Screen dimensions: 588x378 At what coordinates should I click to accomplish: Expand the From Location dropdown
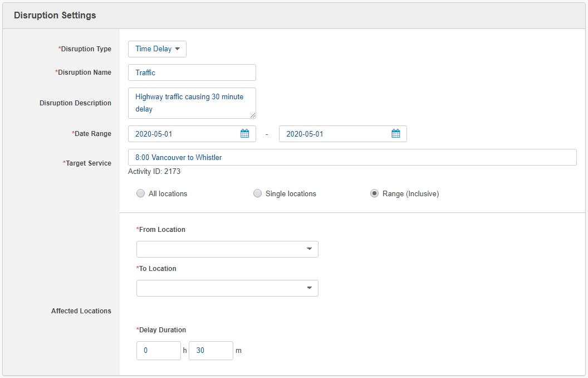(x=227, y=249)
